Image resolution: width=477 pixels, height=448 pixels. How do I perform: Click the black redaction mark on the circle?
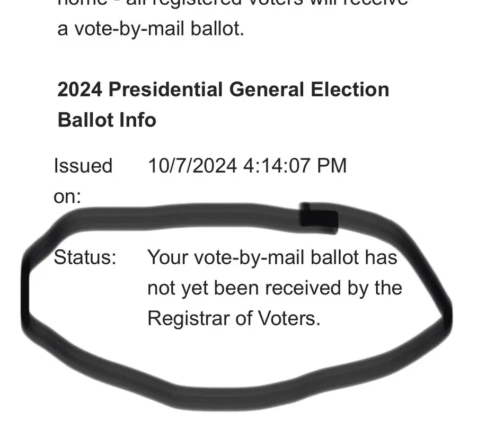pos(319,218)
